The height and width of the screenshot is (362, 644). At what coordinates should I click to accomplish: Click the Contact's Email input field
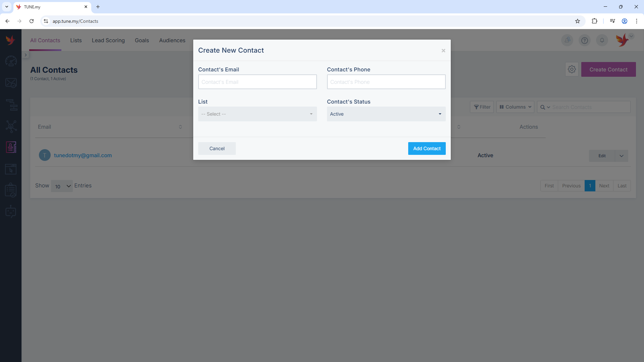[257, 82]
